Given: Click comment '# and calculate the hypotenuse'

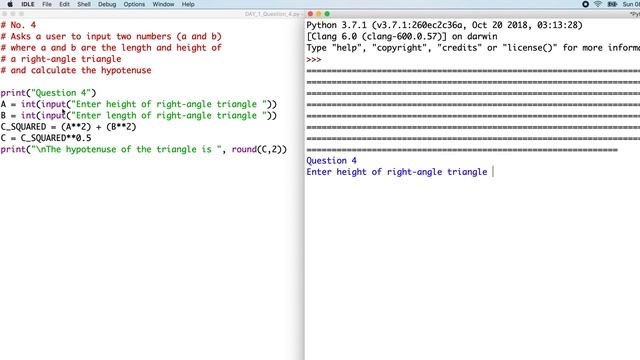Looking at the screenshot, I should 76,70.
